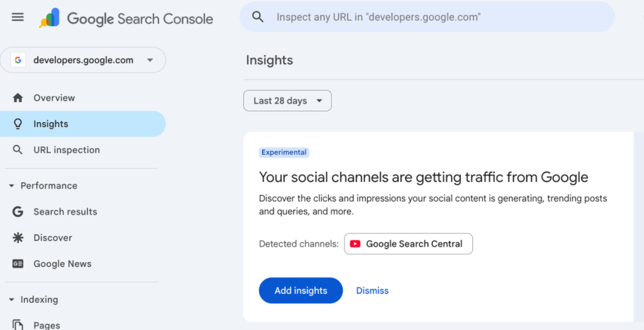Click the Dismiss link
Screen dimensions: 644x330
372,290
